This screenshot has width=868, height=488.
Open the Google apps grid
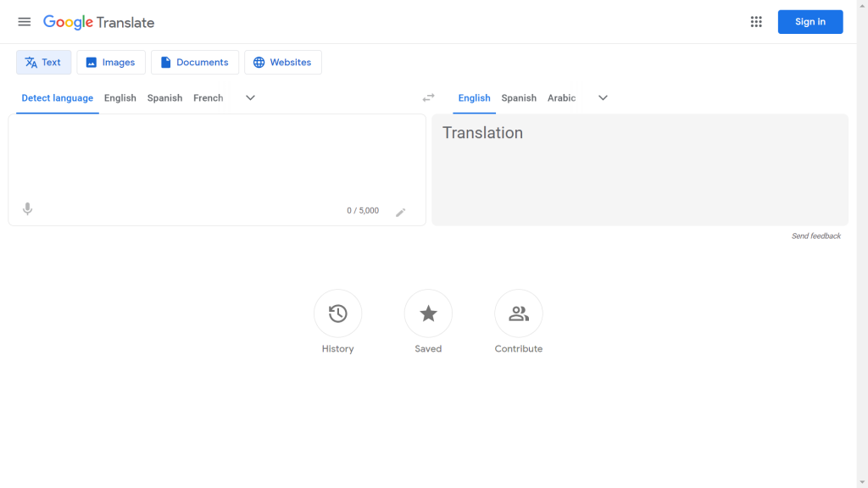(756, 22)
